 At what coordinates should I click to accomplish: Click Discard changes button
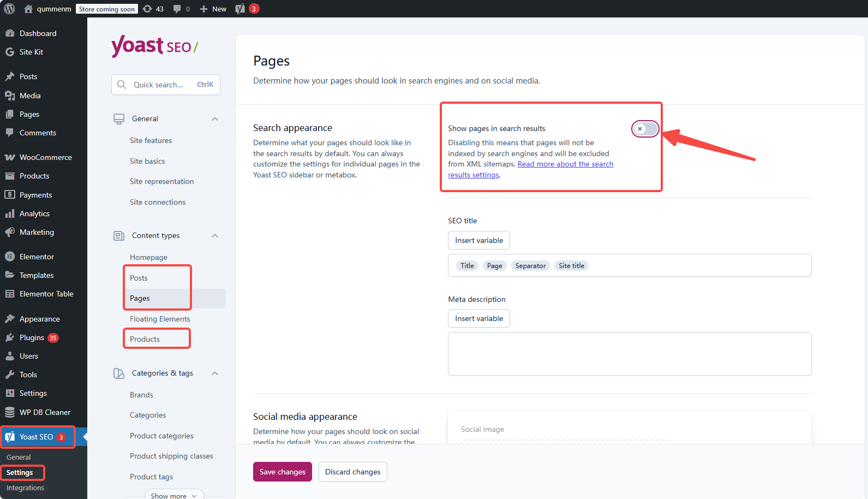point(353,472)
